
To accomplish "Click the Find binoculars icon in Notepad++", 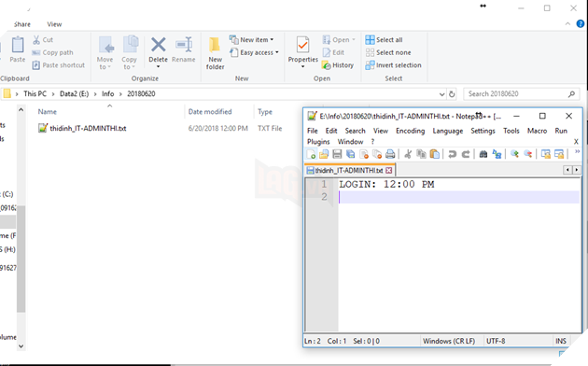I will click(483, 154).
